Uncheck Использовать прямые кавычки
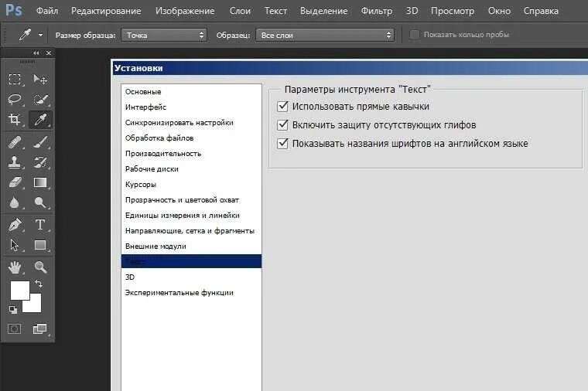588x391 pixels. (282, 107)
